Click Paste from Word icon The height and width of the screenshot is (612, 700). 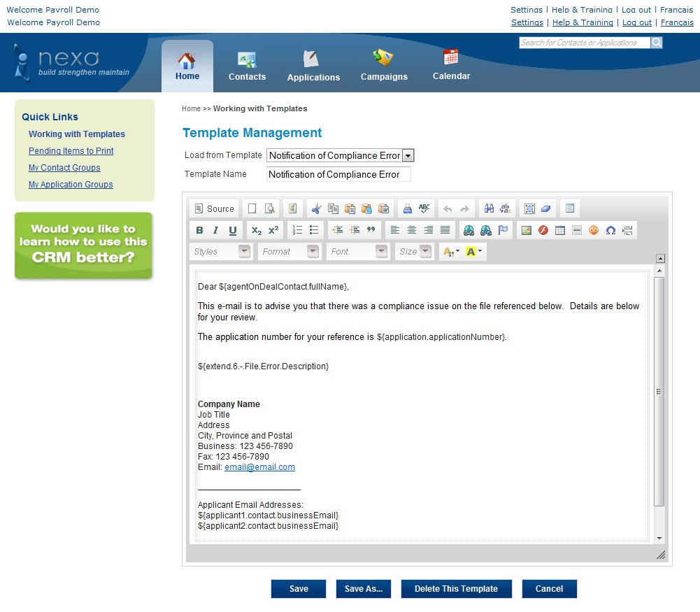383,208
